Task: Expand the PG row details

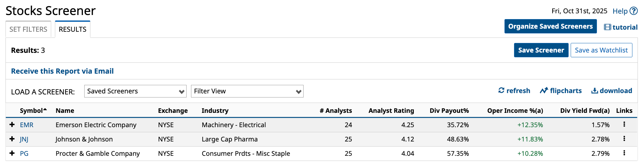Action: coord(12,153)
